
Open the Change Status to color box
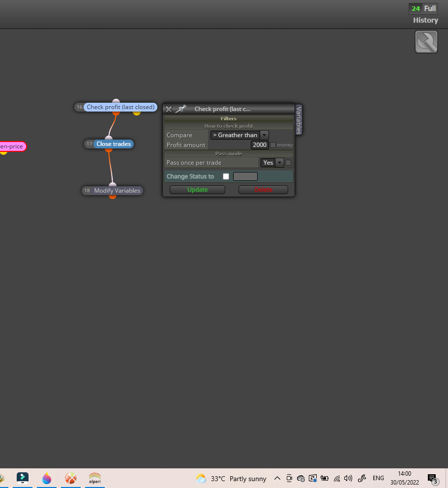(x=245, y=176)
